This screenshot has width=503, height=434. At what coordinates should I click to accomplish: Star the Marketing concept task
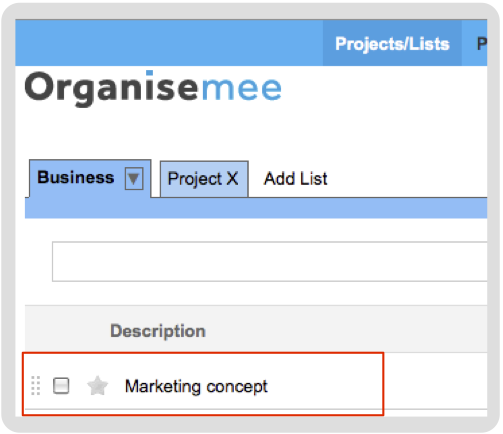click(x=97, y=386)
